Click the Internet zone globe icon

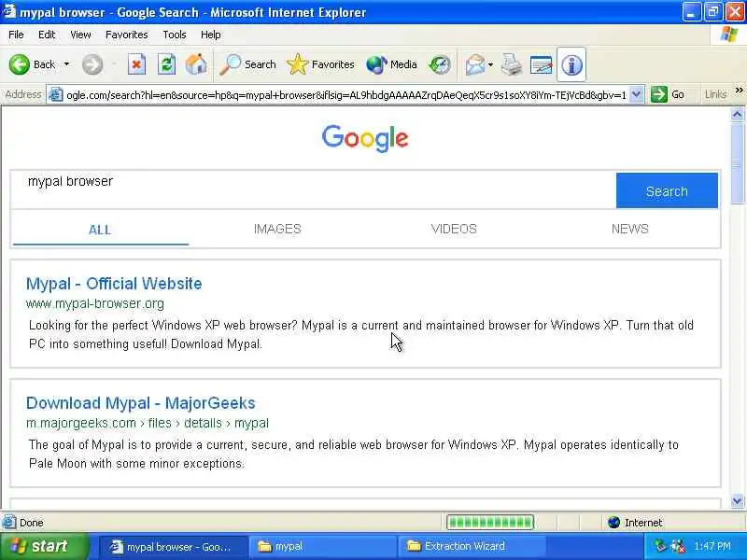point(613,523)
